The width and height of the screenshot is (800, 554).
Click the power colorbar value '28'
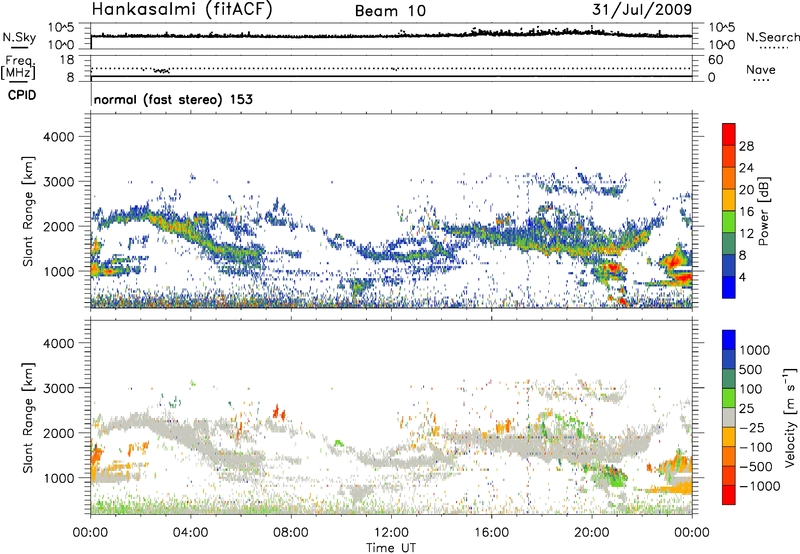[746, 146]
